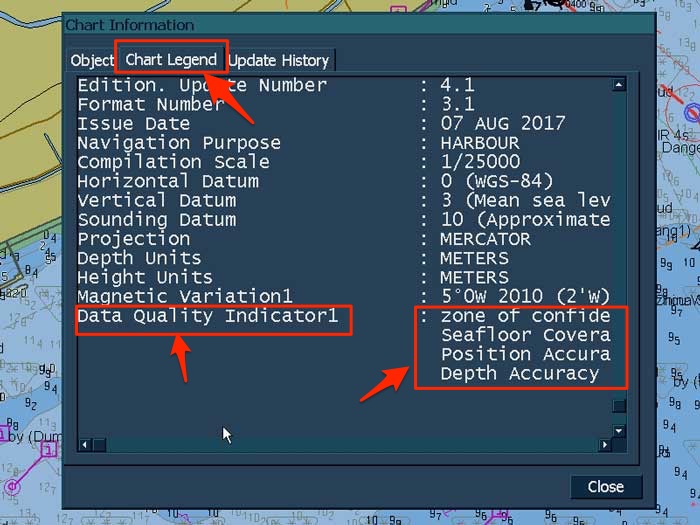This screenshot has width=700, height=525.
Task: Switch to the Object tab
Action: pos(92,60)
